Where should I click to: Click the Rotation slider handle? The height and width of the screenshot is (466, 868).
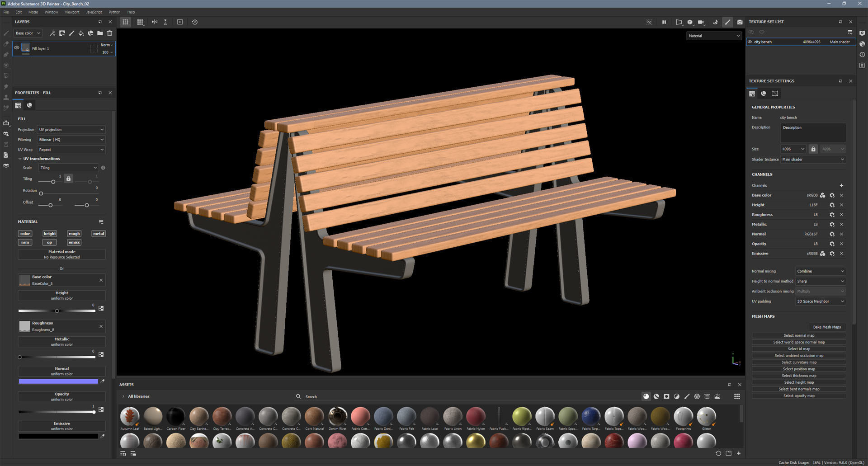pos(41,193)
